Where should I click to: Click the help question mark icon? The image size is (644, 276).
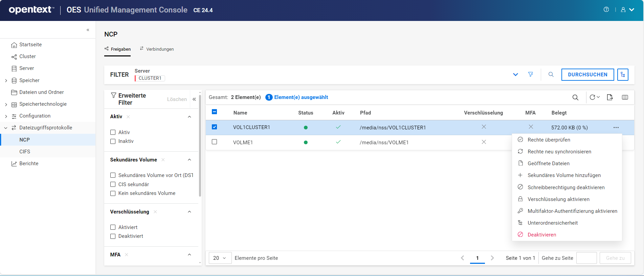coord(606,9)
